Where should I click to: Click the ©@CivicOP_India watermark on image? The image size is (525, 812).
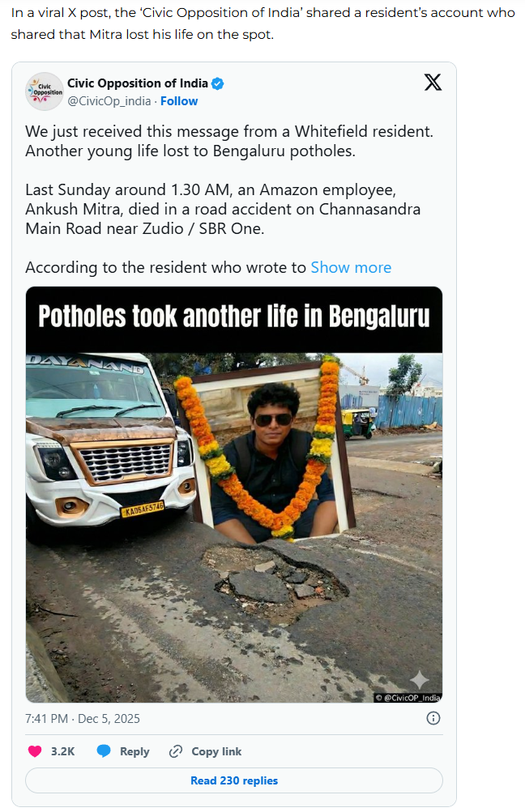tap(408, 697)
